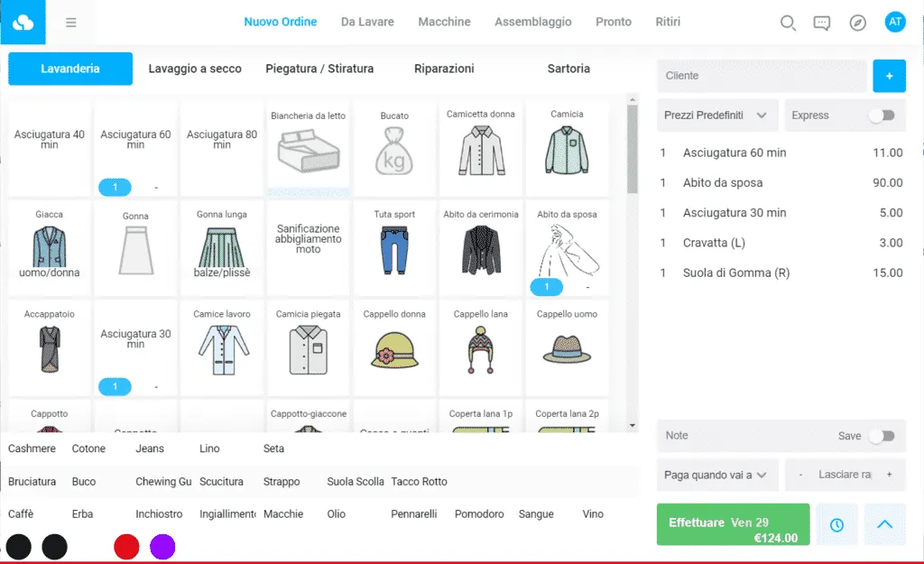
Task: Decrease Asciugatura 60 min quantity with minus
Action: click(x=156, y=188)
